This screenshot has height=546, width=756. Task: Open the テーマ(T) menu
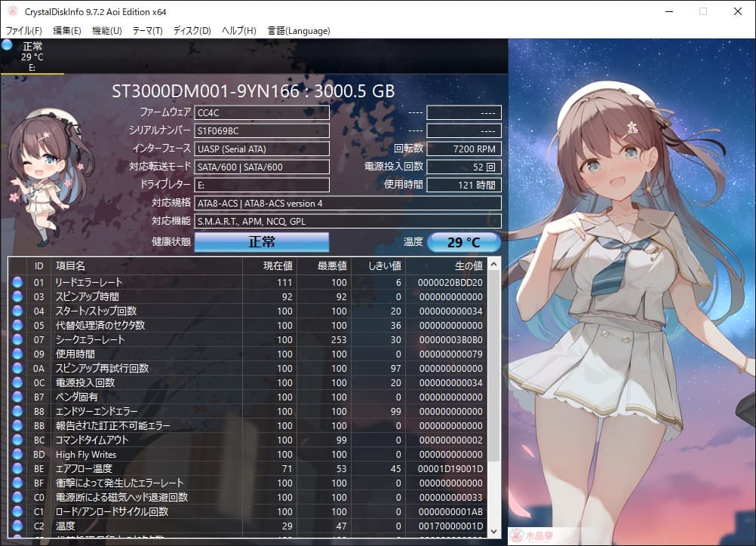click(x=147, y=30)
